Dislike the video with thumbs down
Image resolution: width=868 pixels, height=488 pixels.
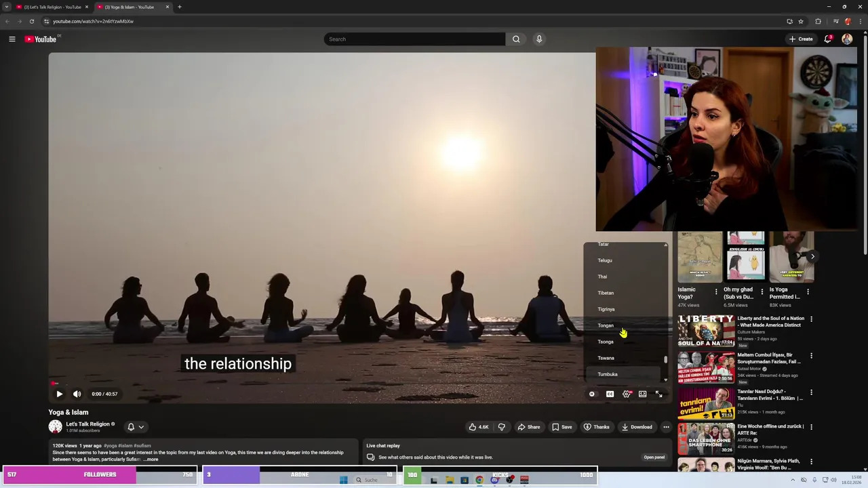pyautogui.click(x=502, y=427)
